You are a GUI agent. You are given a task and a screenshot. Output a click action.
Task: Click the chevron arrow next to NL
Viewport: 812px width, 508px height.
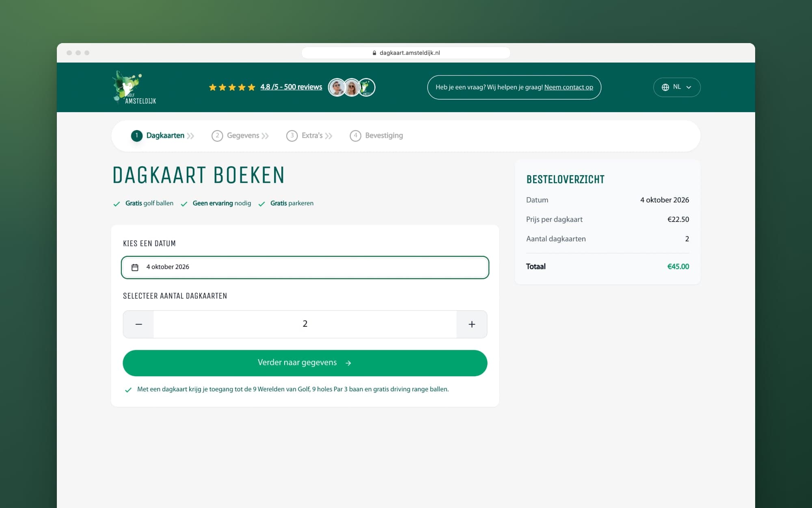(689, 87)
